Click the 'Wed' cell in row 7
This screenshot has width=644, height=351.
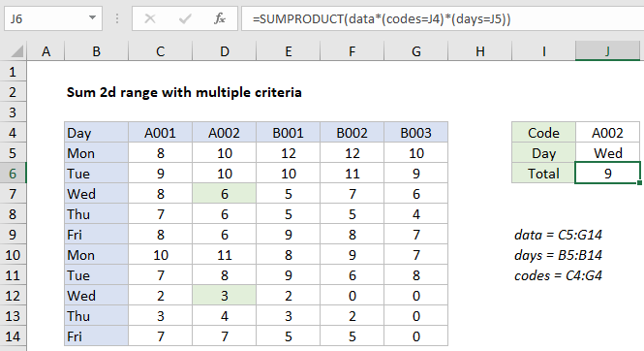click(96, 194)
